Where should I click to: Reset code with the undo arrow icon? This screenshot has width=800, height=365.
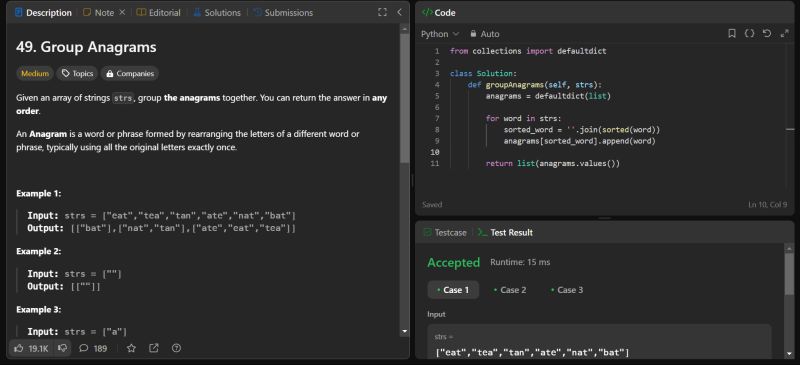(766, 34)
